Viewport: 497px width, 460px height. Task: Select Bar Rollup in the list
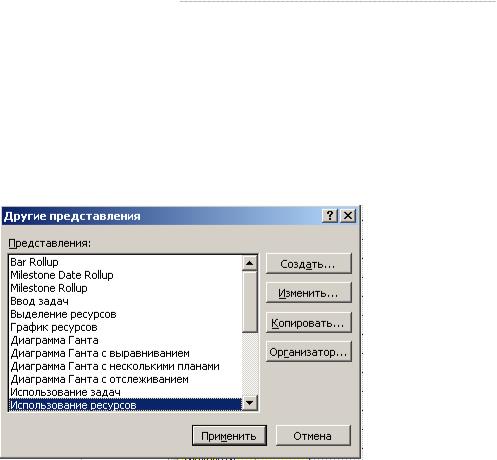(125, 262)
